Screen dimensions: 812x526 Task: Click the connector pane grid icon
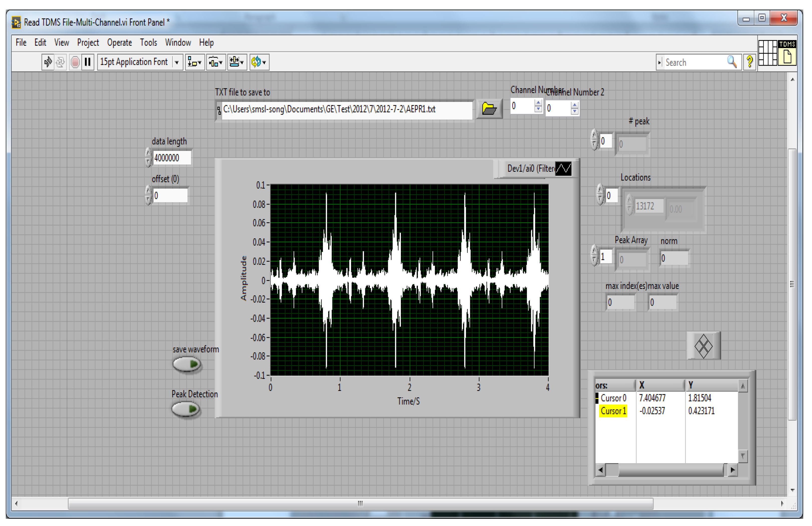(768, 53)
